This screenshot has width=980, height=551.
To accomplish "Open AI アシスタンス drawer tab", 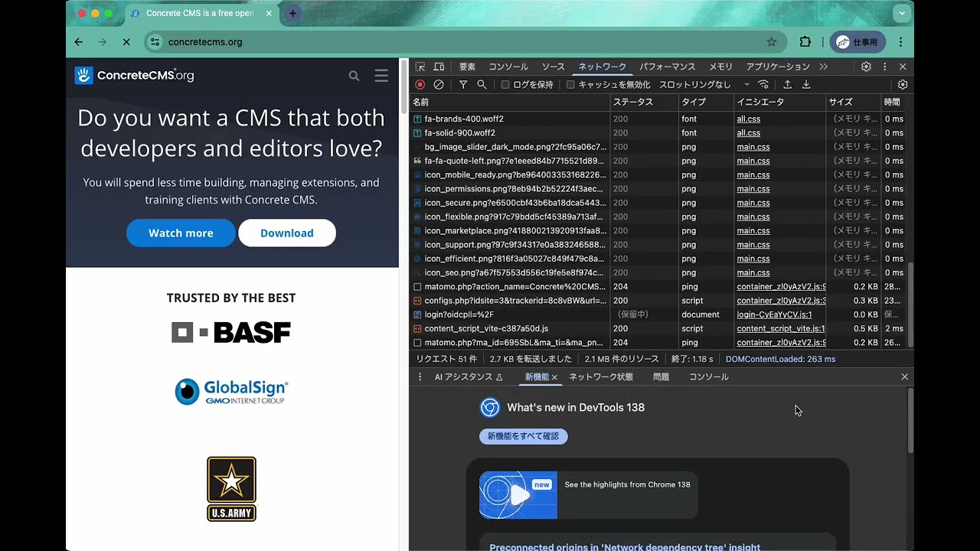I will [x=469, y=377].
